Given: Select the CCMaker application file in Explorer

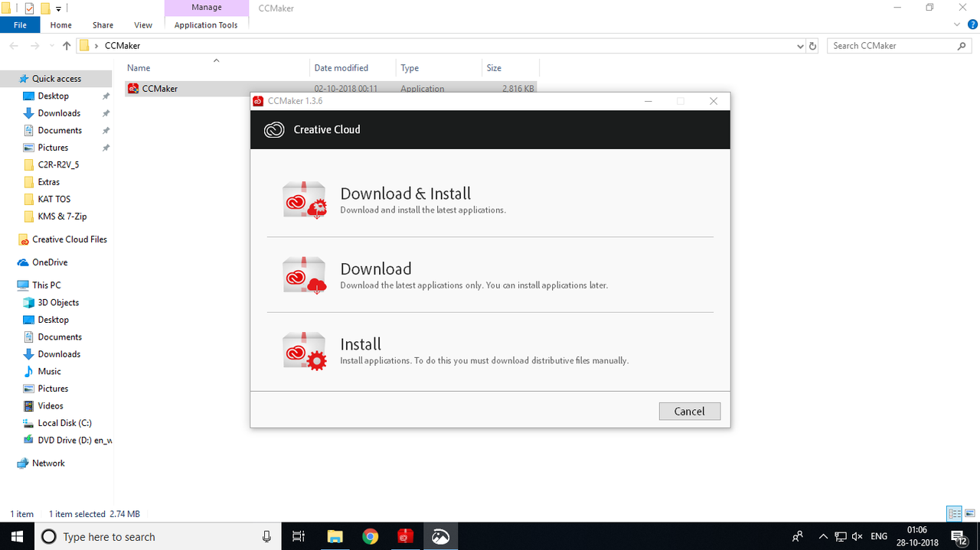Looking at the screenshot, I should pyautogui.click(x=331, y=89).
